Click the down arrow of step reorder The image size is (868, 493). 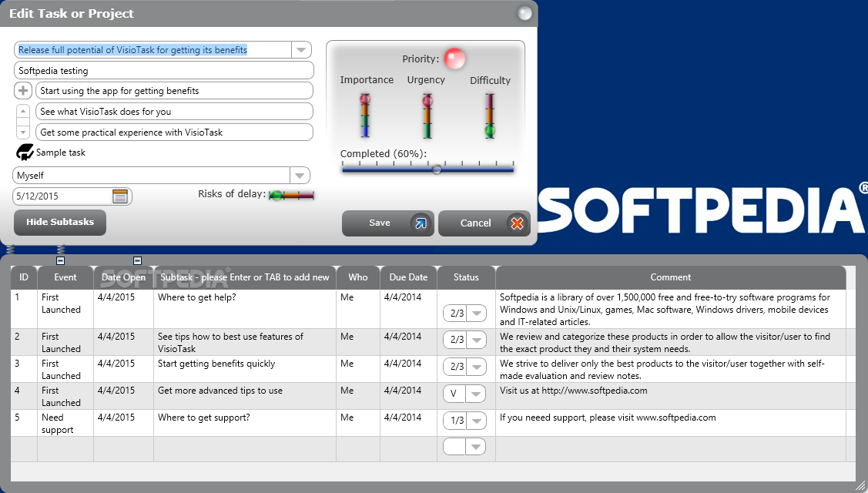[x=22, y=132]
